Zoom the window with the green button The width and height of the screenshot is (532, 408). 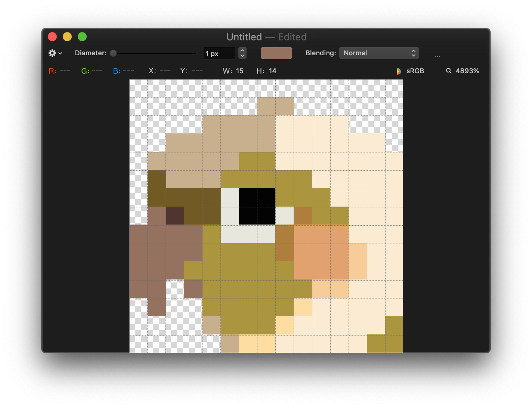[x=82, y=37]
